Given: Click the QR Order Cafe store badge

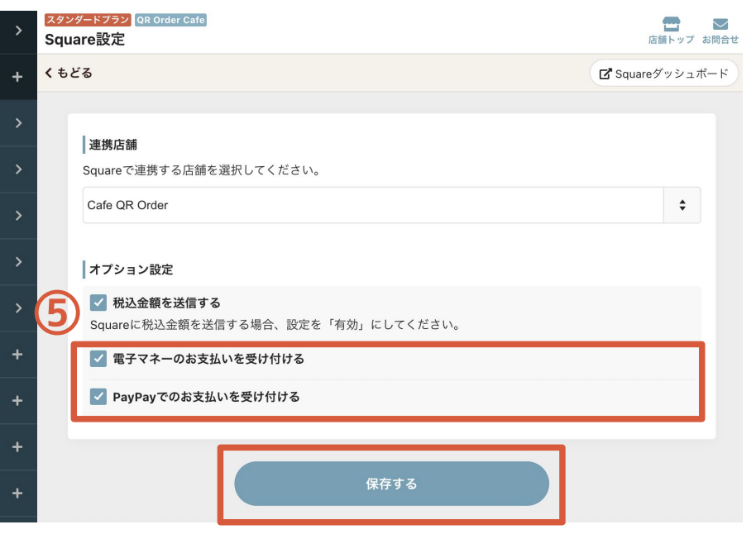Looking at the screenshot, I should tap(170, 20).
